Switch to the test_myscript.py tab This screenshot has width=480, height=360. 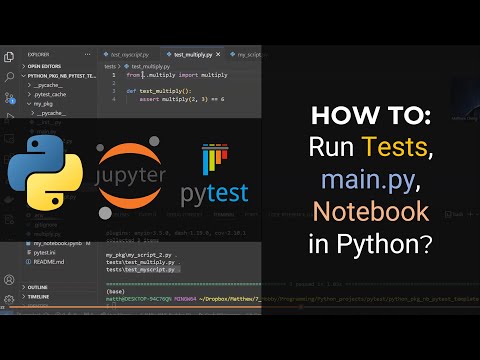pyautogui.click(x=129, y=54)
